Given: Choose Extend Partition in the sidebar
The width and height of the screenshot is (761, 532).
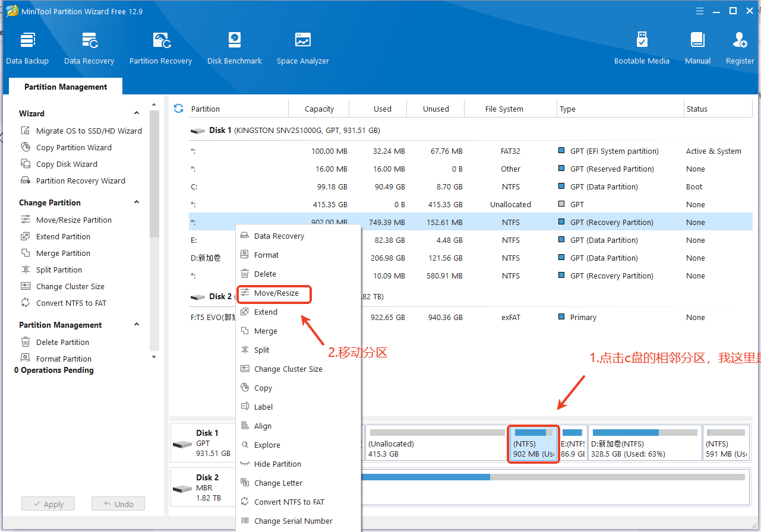Looking at the screenshot, I should (56, 236).
